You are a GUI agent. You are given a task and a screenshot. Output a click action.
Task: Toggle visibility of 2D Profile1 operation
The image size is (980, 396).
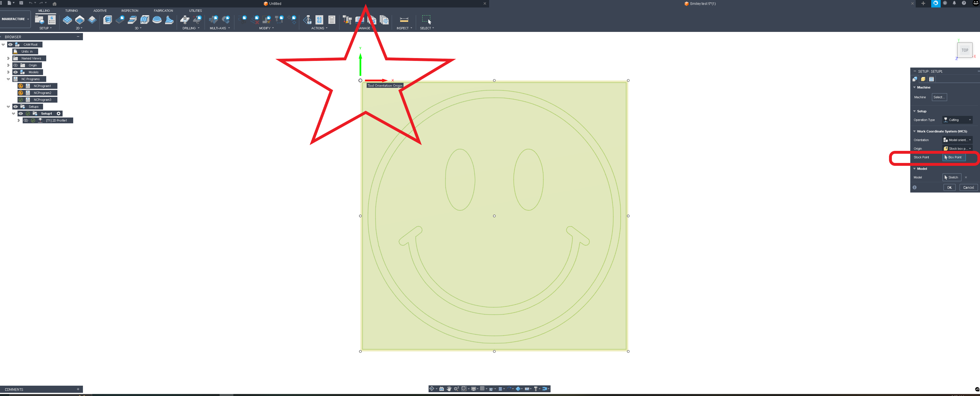click(x=26, y=121)
